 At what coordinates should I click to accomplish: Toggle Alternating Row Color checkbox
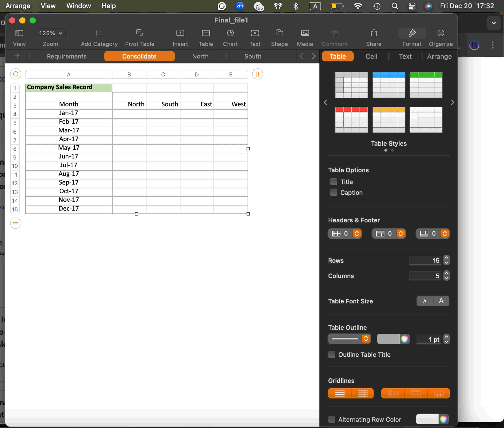coord(331,419)
